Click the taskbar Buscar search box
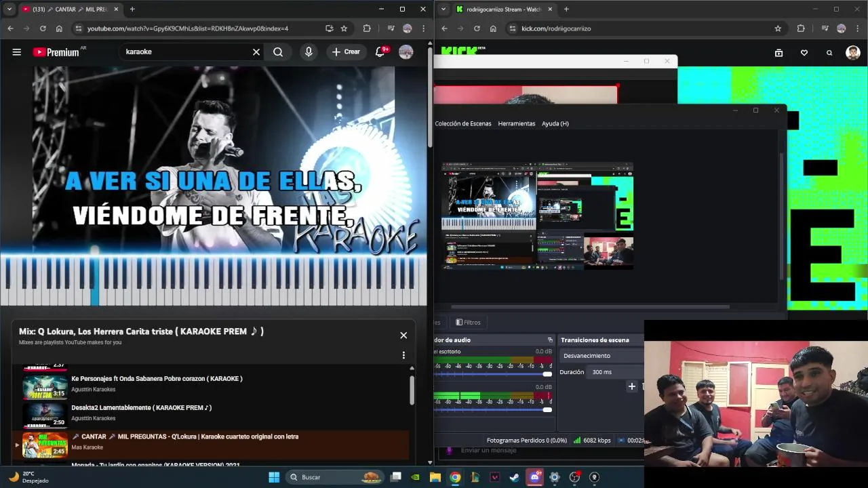The height and width of the screenshot is (488, 868). click(x=336, y=477)
